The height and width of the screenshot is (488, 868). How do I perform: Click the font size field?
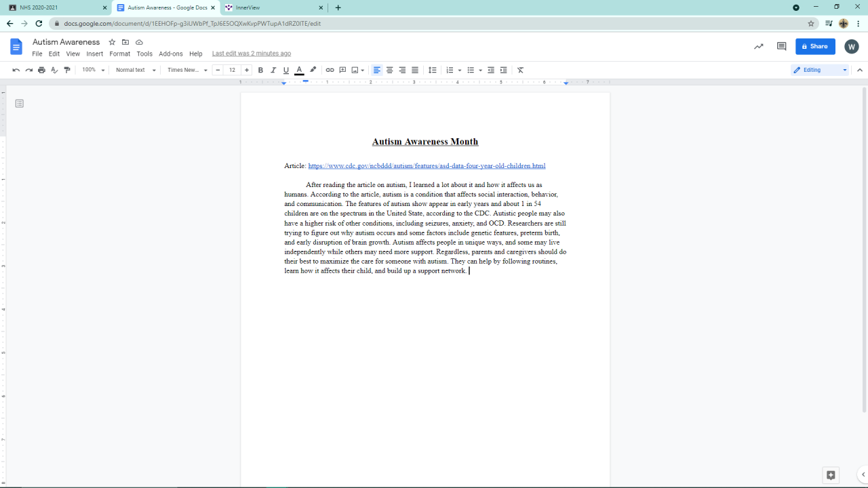tap(232, 70)
